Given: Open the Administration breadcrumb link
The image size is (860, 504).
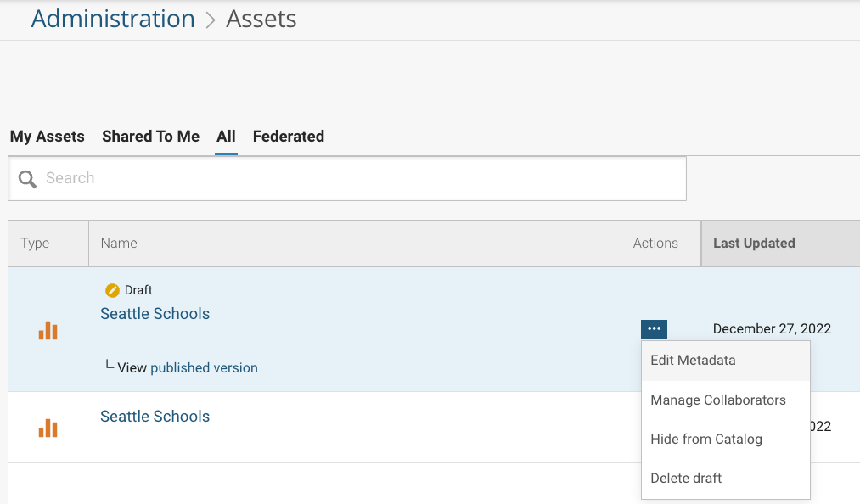Looking at the screenshot, I should click(x=113, y=19).
